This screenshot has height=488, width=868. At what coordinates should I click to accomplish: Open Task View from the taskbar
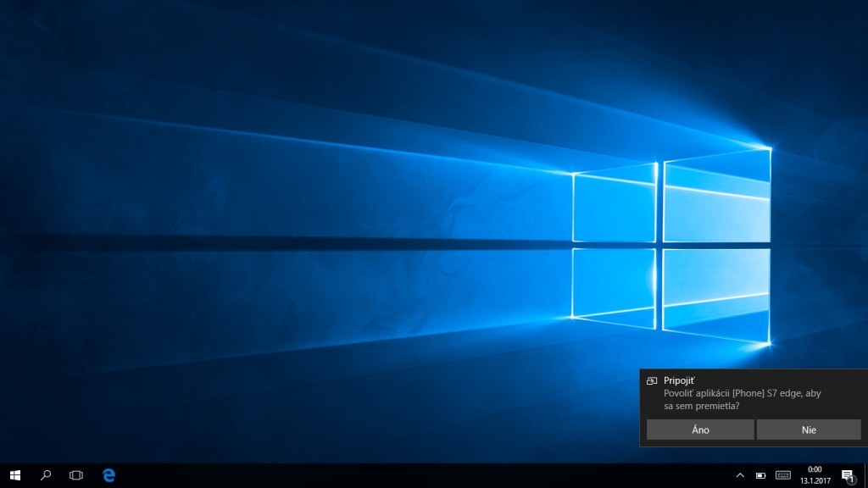tap(76, 475)
